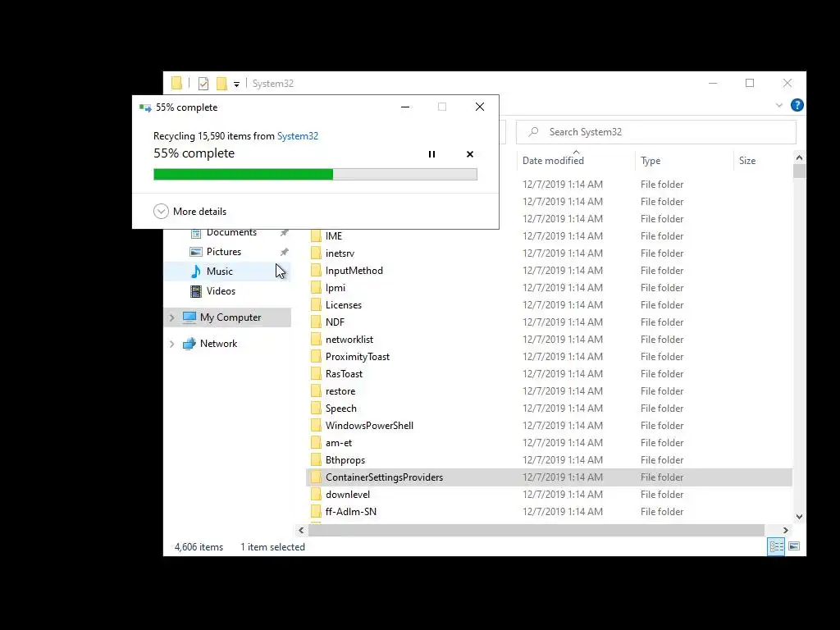The height and width of the screenshot is (630, 840).
Task: Pause the recycling operation
Action: click(x=431, y=154)
